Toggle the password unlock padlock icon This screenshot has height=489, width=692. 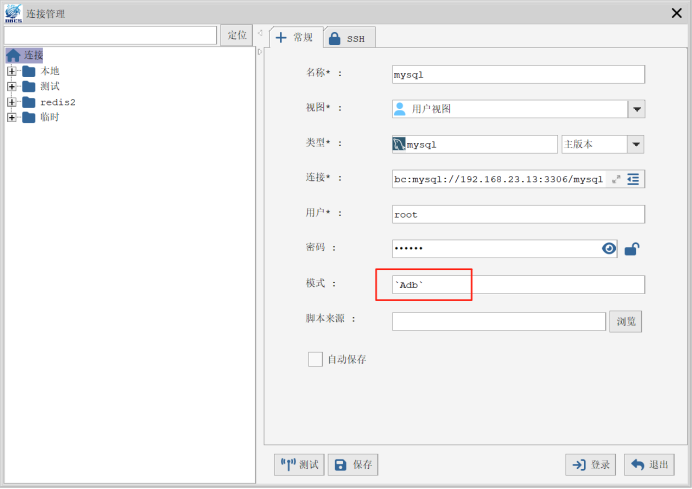632,249
